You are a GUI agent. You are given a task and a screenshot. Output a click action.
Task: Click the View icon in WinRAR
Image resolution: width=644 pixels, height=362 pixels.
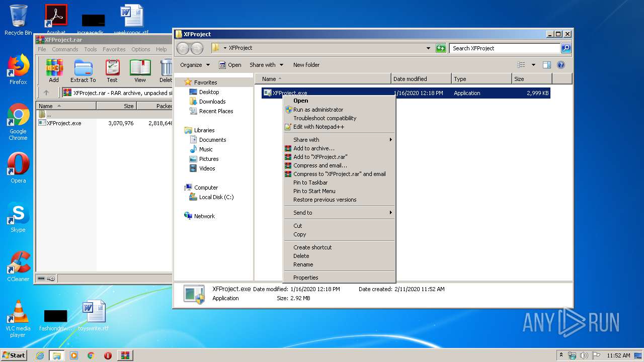coord(140,71)
